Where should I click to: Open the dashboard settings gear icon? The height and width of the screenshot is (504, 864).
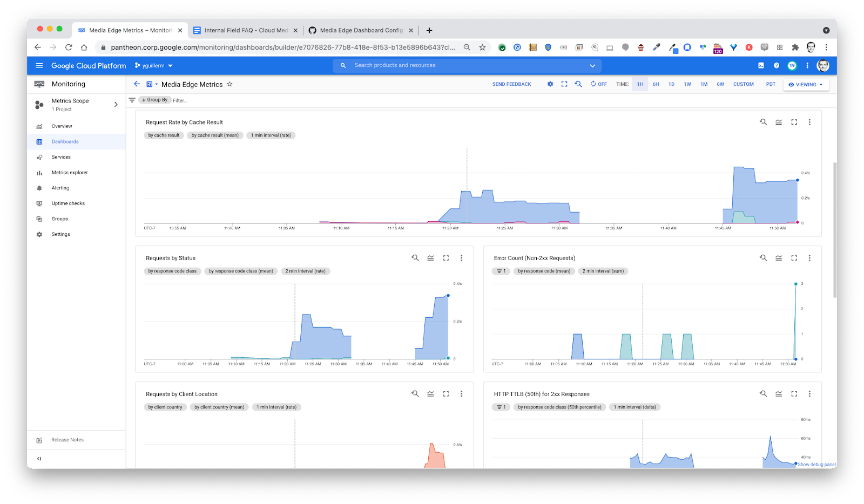click(x=550, y=84)
